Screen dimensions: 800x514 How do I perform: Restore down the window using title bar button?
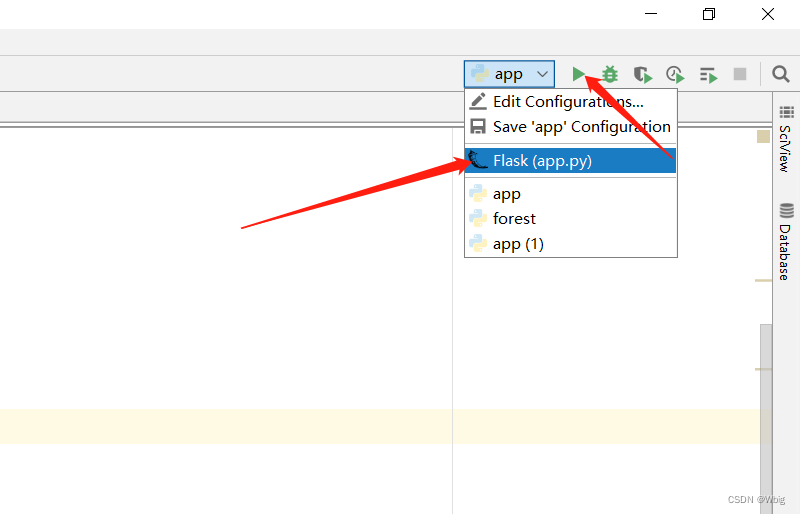click(708, 14)
